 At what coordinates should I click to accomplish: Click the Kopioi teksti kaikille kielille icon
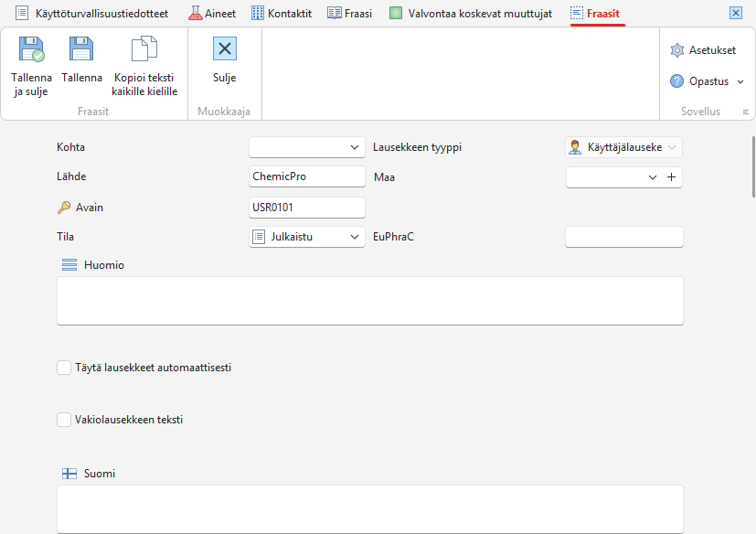(x=144, y=48)
